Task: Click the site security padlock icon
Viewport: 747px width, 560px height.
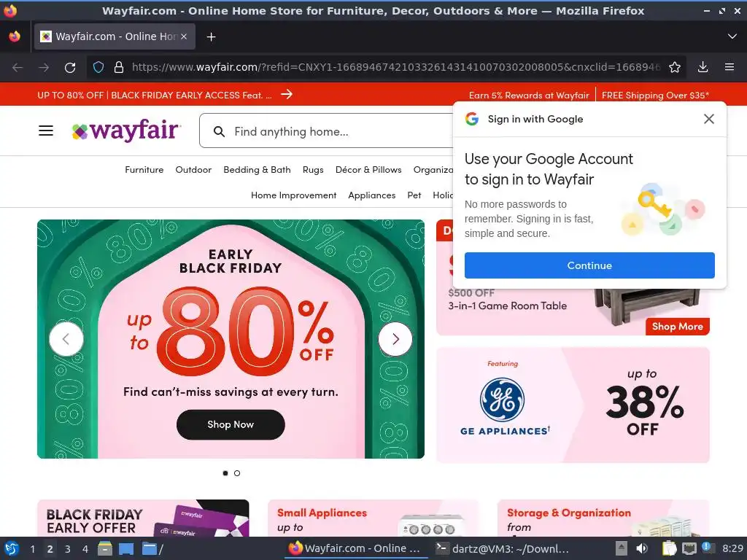Action: pos(119,68)
